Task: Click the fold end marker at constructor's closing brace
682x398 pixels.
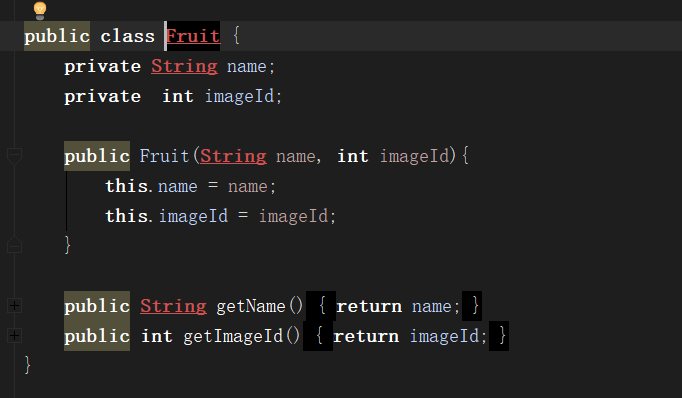Action: coord(14,245)
